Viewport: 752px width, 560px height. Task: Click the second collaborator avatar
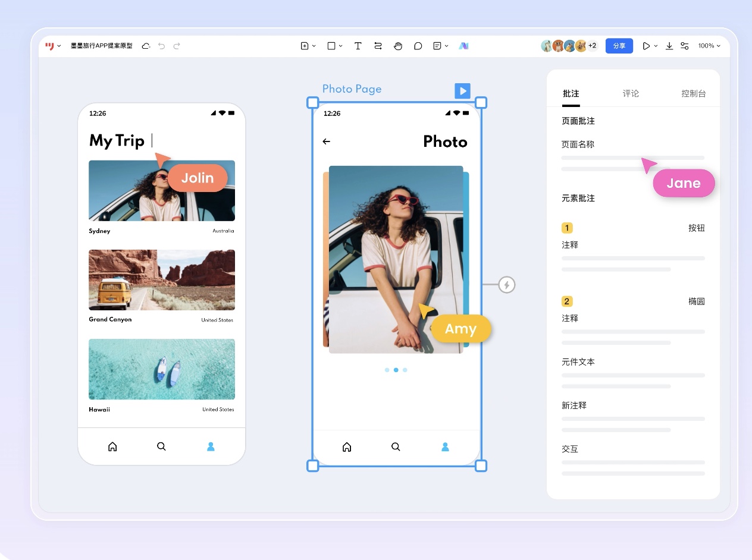point(558,46)
